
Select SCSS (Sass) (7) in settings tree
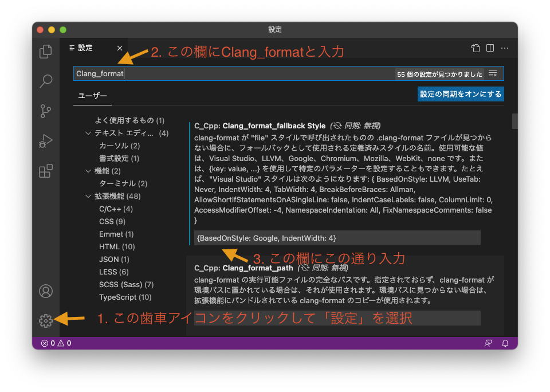click(127, 285)
